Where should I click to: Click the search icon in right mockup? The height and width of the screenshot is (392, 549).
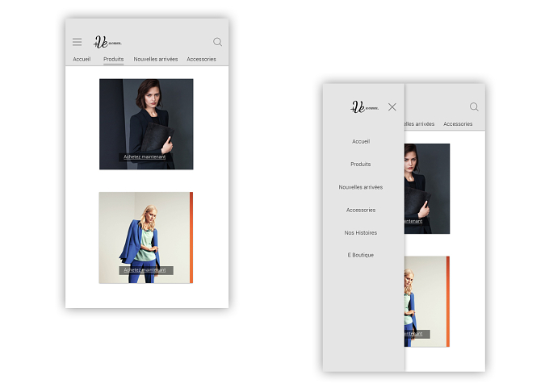(474, 106)
